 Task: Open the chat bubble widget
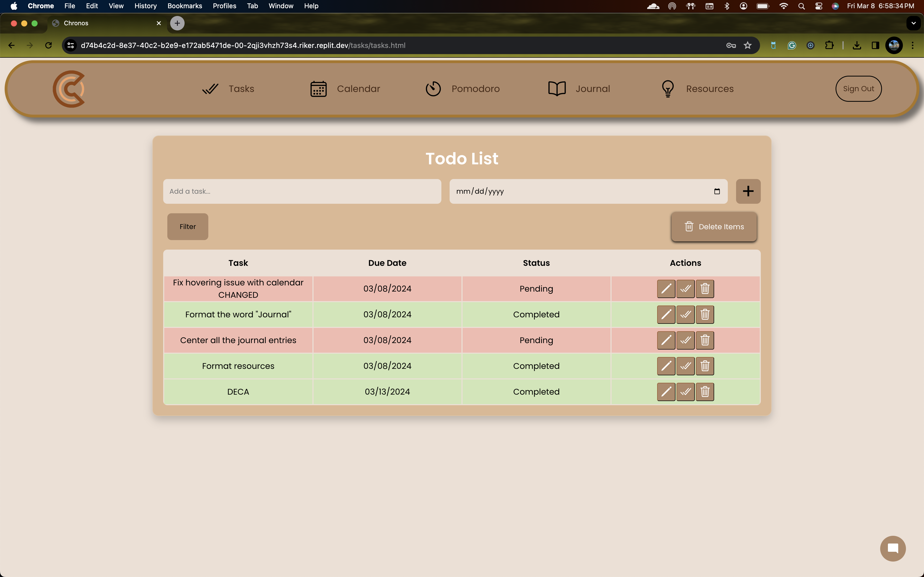[x=893, y=548]
